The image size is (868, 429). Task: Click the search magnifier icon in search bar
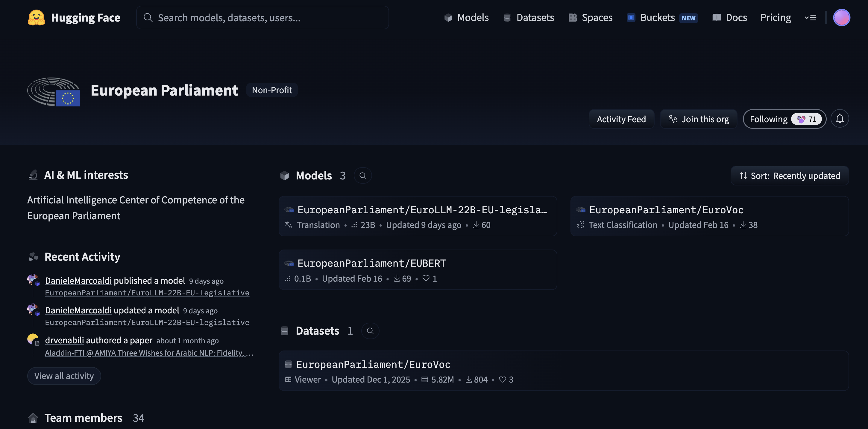pos(148,18)
